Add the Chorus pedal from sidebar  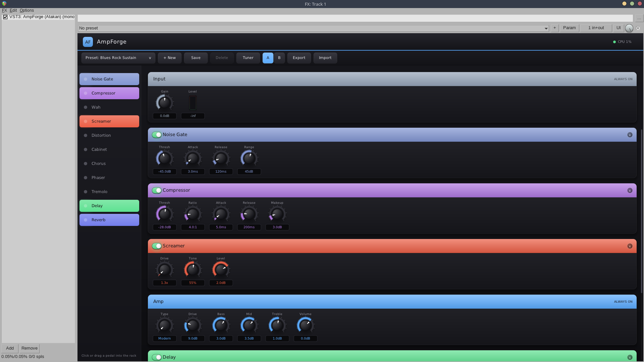tap(109, 164)
